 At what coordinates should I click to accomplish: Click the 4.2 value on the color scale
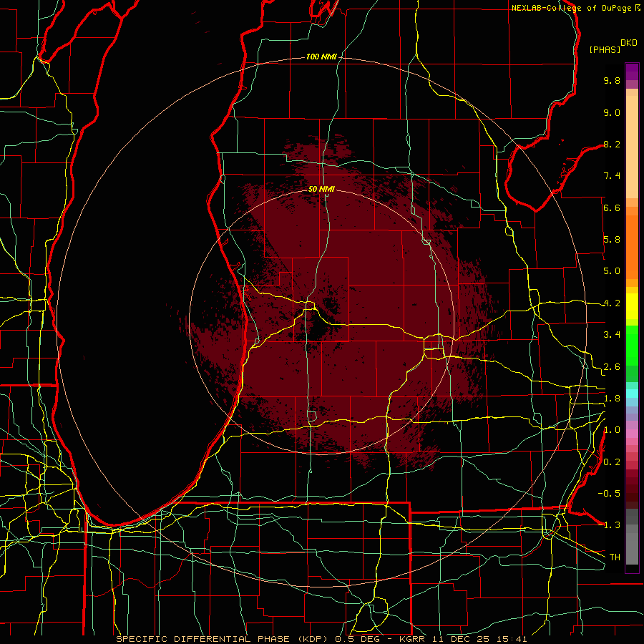coord(612,303)
